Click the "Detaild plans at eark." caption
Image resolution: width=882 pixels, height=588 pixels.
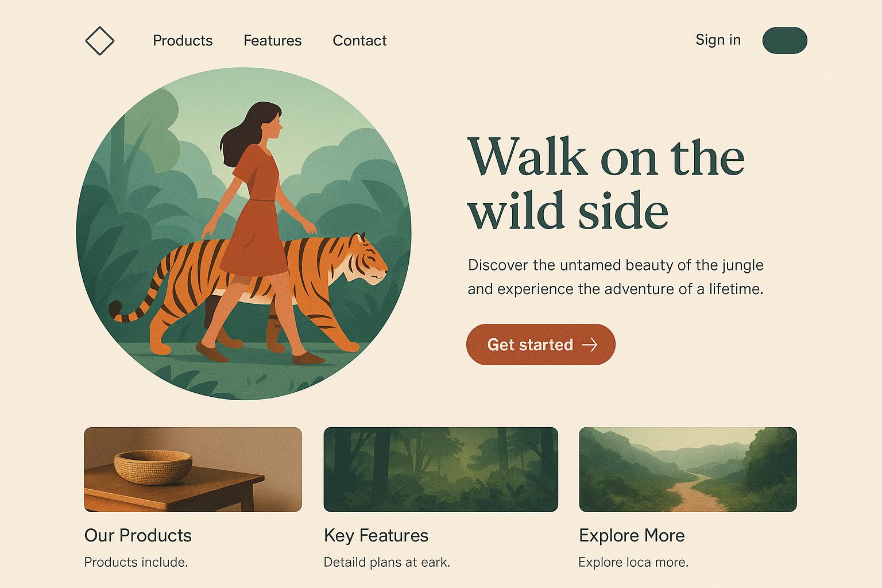tap(387, 562)
